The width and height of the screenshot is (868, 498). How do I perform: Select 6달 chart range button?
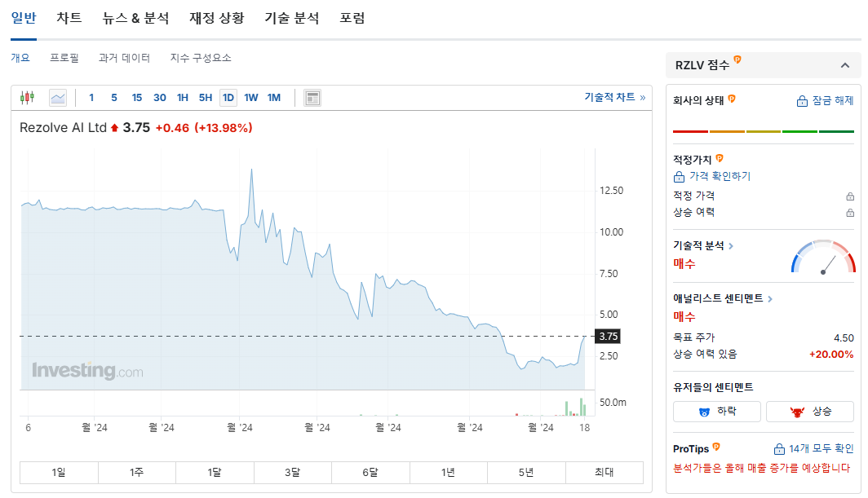click(x=370, y=473)
